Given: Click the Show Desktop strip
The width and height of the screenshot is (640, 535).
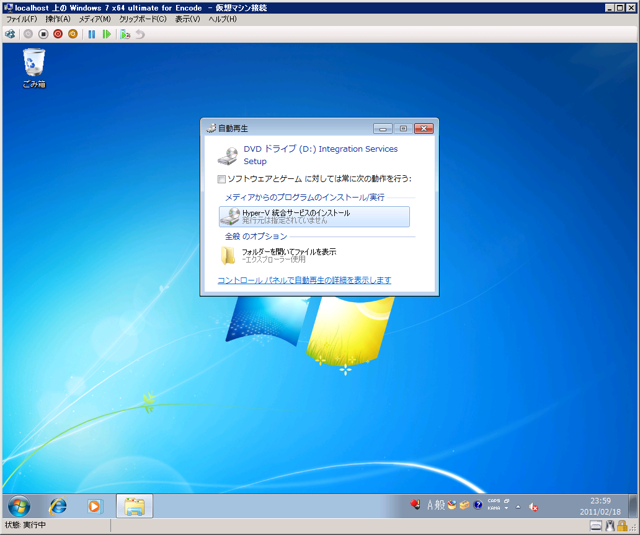Looking at the screenshot, I should 633,506.
